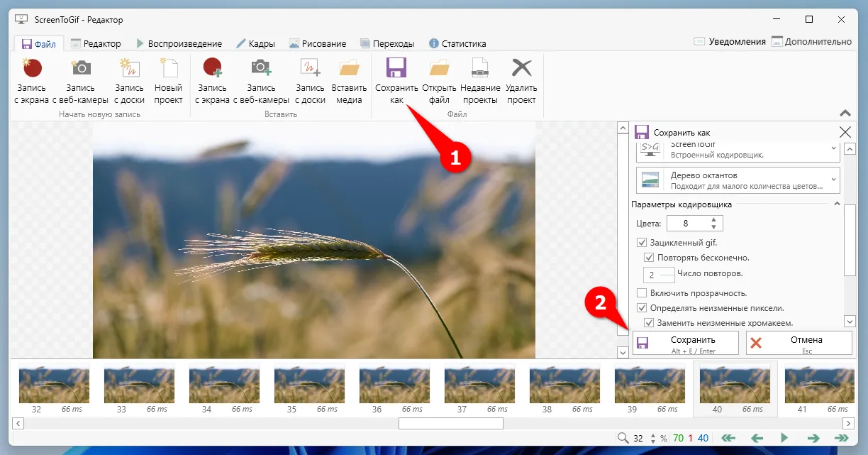
Task: Open the Save as dialog icon
Action: pos(396,68)
